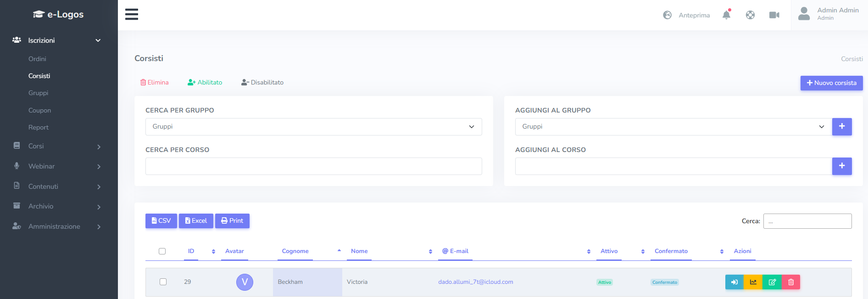Open Ordini in the sidebar
This screenshot has width=868, height=299.
(37, 59)
